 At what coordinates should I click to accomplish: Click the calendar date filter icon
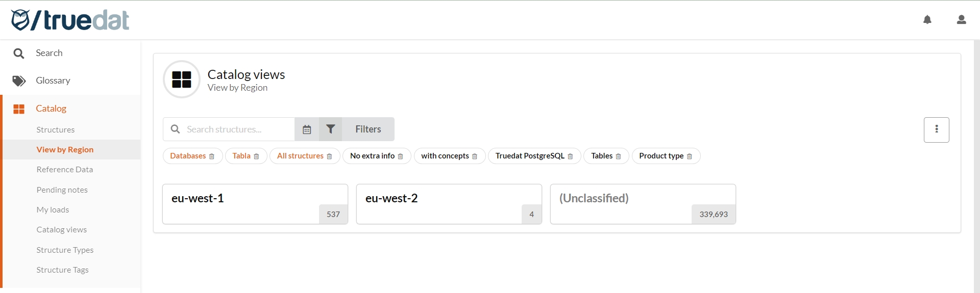(x=307, y=129)
